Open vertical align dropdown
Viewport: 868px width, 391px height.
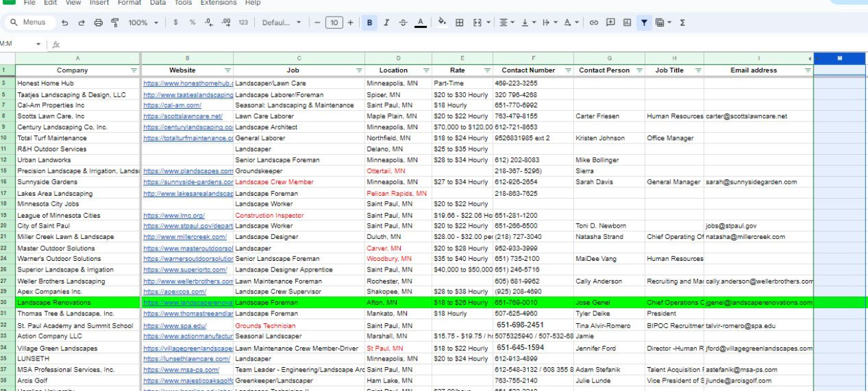[528, 23]
